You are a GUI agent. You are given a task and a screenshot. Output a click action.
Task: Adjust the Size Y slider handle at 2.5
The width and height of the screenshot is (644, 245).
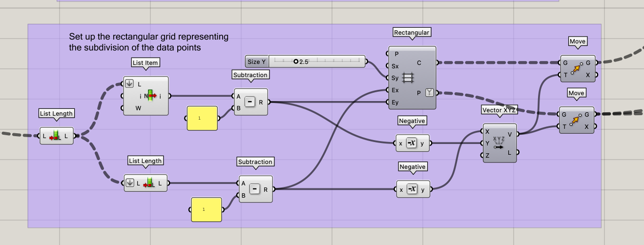point(296,61)
